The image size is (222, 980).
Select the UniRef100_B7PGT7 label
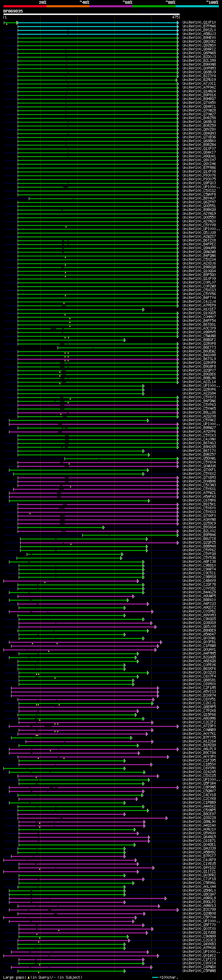(x=199, y=856)
